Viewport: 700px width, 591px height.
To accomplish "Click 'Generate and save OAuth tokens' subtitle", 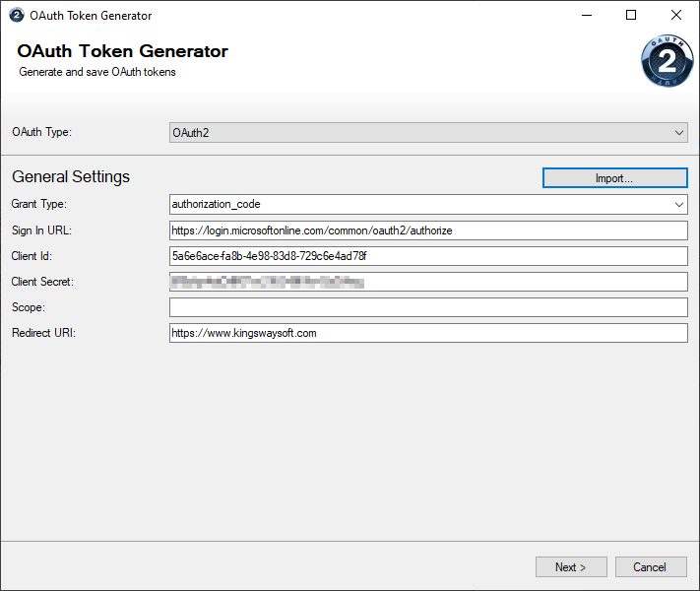I will (97, 72).
